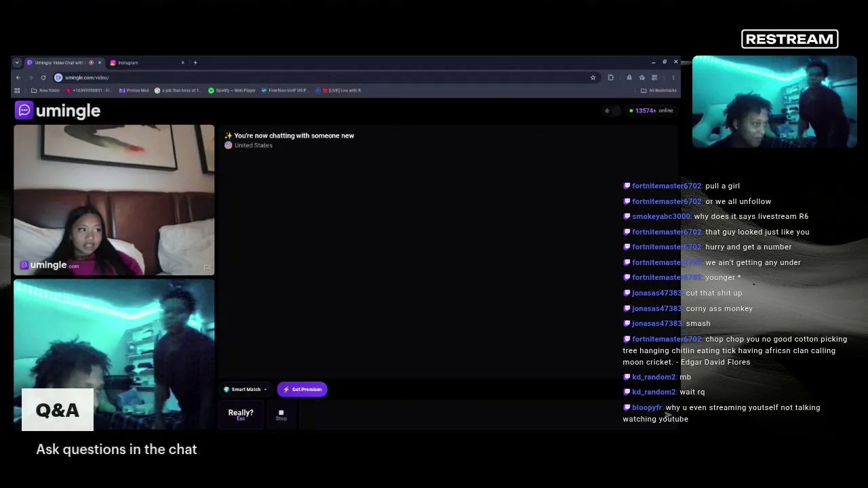
Task: Open the Spotify Web Player bookmark
Action: point(232,90)
